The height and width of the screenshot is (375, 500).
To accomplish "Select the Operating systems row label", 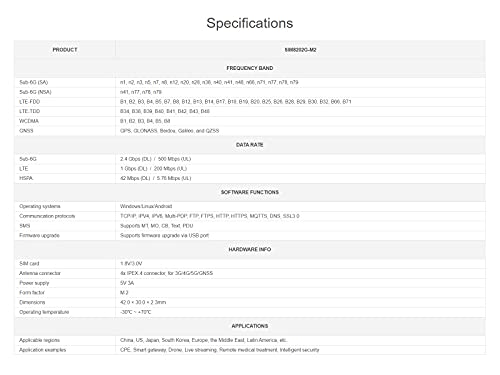I will coord(40,206).
